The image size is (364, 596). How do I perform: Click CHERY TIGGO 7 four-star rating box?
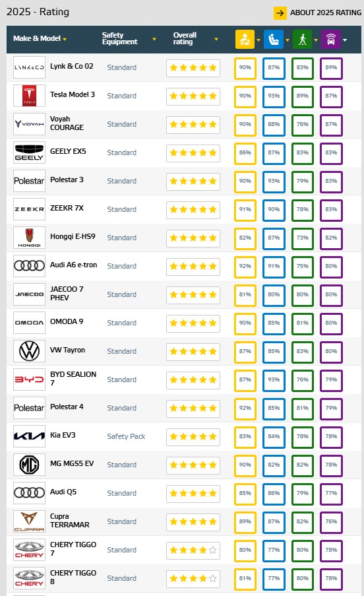(x=193, y=550)
